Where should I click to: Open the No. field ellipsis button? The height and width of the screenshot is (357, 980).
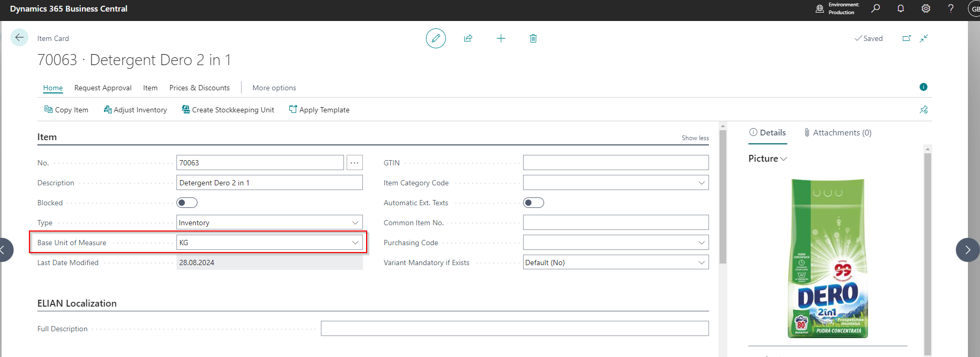tap(355, 163)
